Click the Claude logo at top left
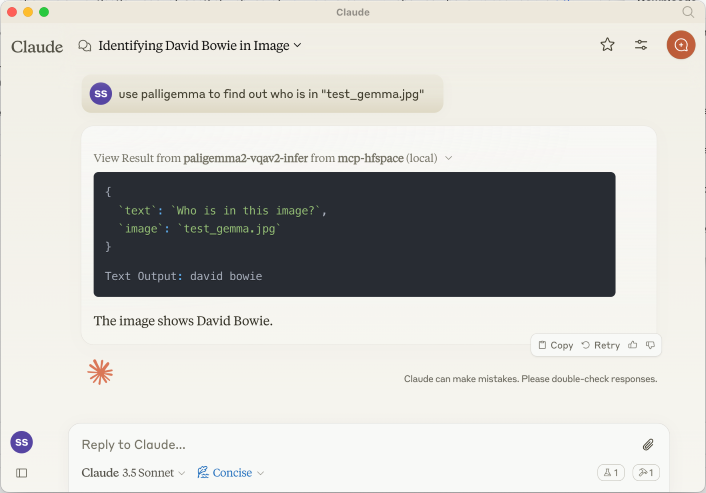This screenshot has height=493, width=706. [x=37, y=46]
